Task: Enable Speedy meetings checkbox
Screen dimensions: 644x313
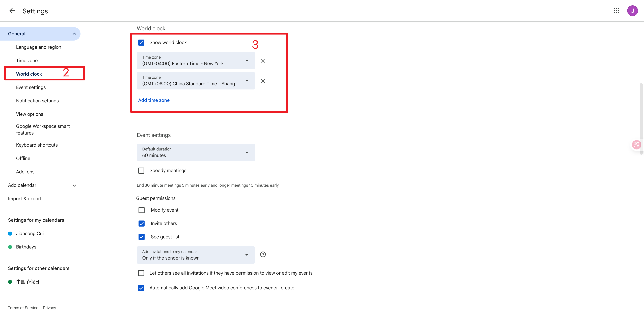Action: pos(141,170)
